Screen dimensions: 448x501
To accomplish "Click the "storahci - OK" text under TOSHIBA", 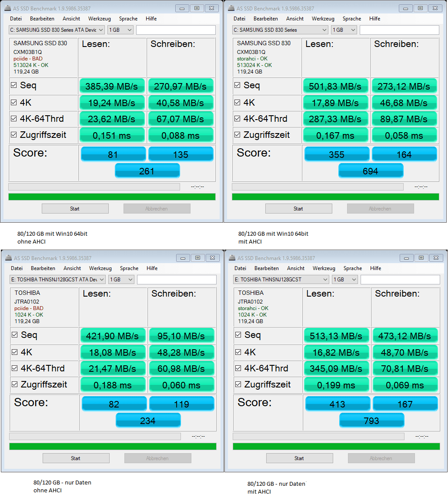I will pyautogui.click(x=253, y=308).
